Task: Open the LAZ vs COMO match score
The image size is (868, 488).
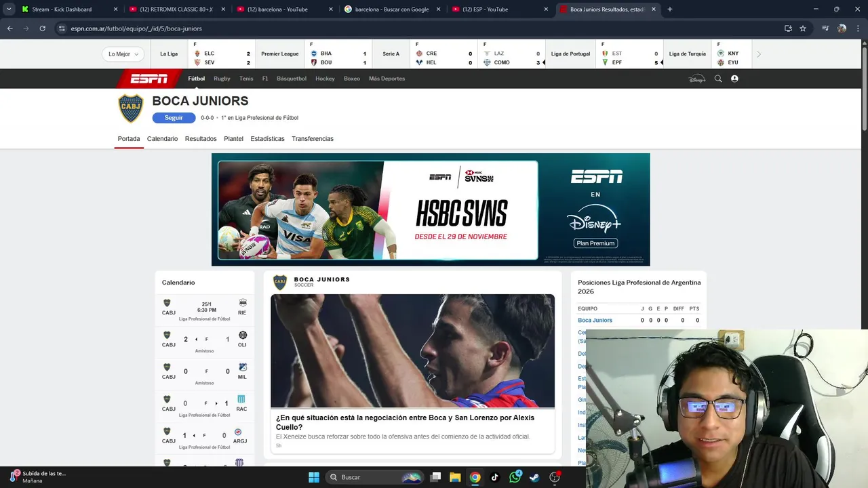Action: click(x=512, y=54)
